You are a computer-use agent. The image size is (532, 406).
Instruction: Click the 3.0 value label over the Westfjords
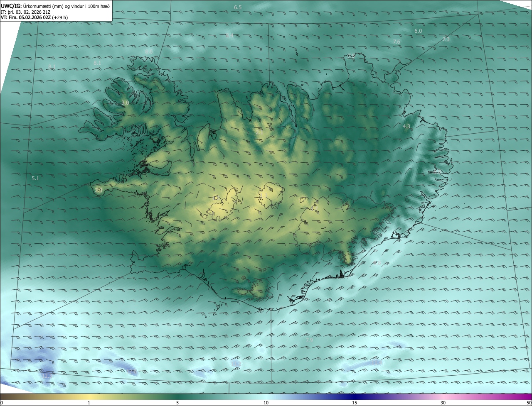click(125, 103)
